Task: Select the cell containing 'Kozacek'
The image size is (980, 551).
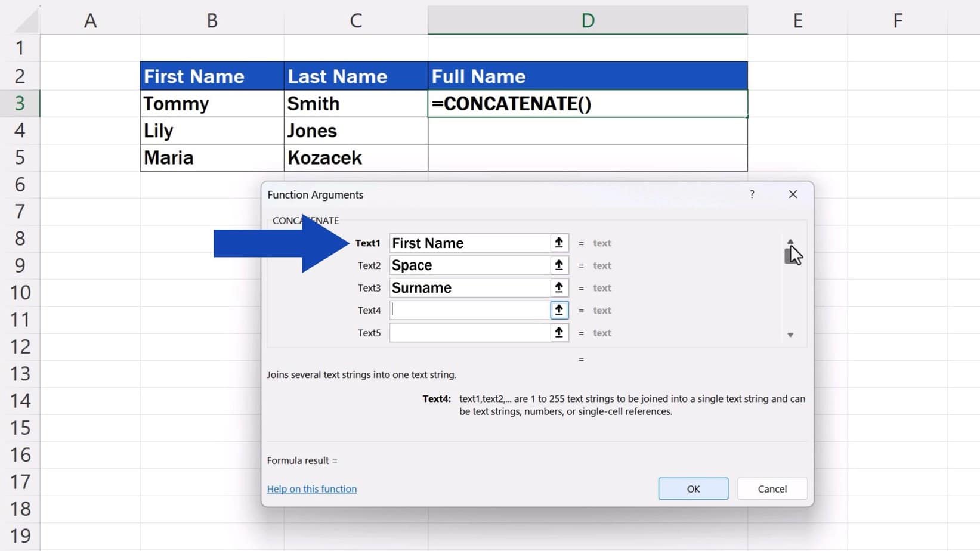Action: tap(355, 157)
